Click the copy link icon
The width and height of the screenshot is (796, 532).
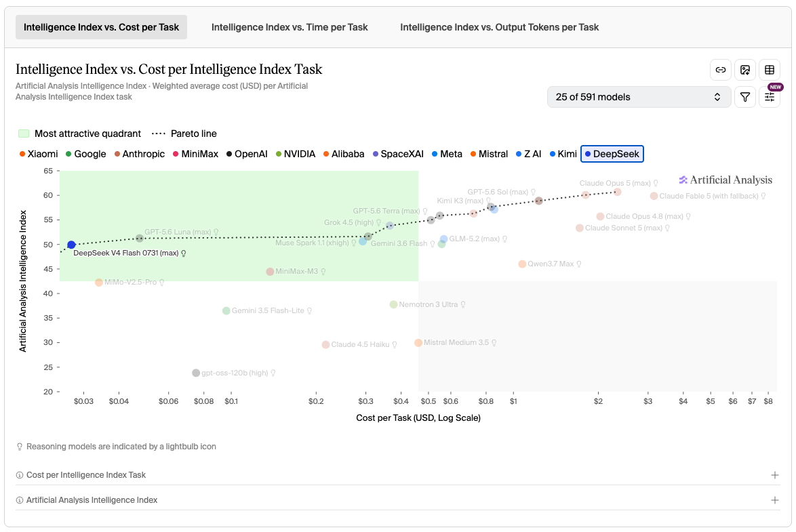tap(720, 70)
